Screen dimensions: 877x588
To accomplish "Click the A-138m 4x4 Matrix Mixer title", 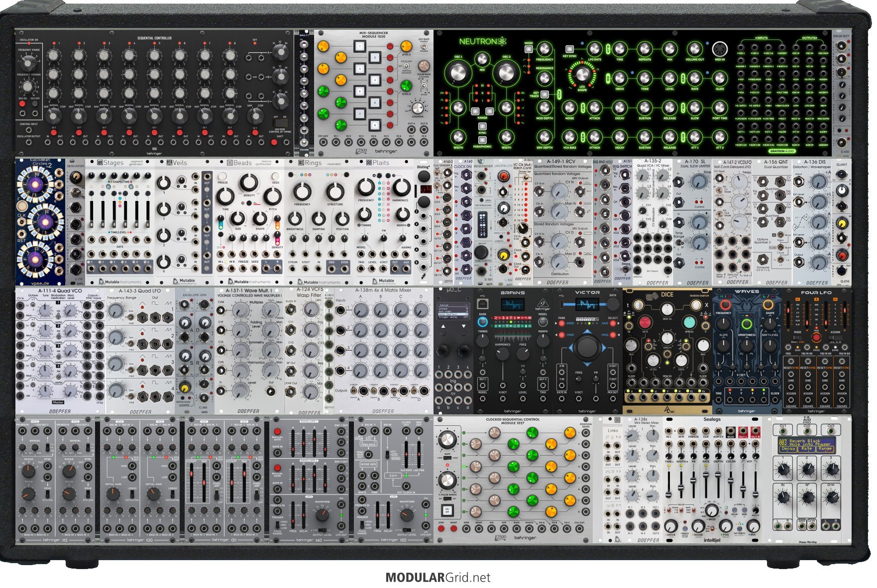I will (383, 291).
